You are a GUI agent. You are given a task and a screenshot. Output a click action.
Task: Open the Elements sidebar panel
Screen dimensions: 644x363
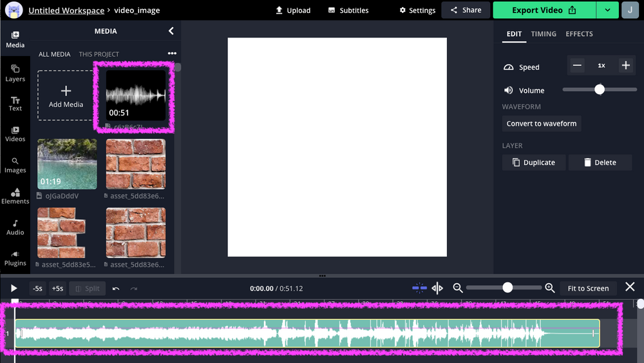coord(15,196)
